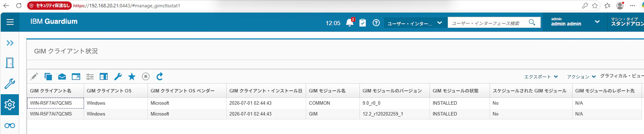Sort by GIM クライアント・インストール日 column
The width and height of the screenshot is (644, 134).
click(x=266, y=91)
